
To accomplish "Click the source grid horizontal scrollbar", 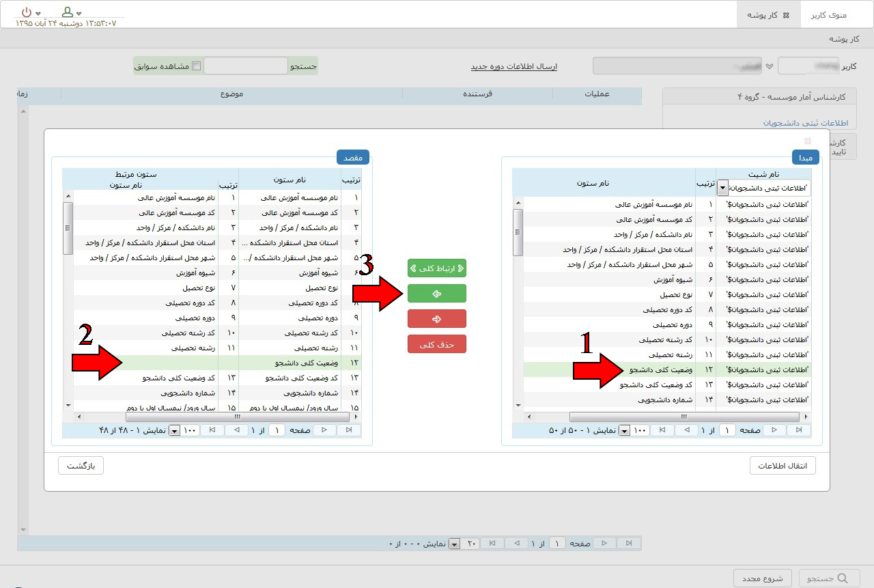I will pos(684,417).
